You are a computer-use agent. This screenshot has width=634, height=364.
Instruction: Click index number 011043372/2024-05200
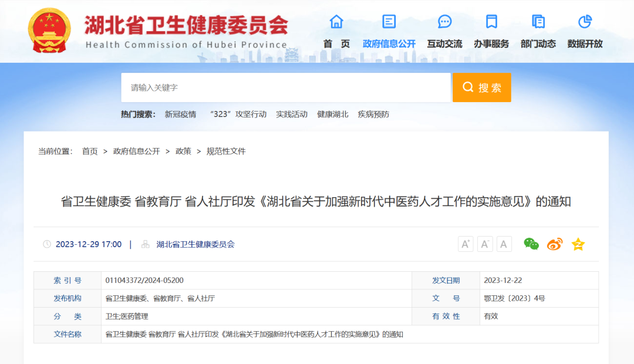(x=144, y=280)
